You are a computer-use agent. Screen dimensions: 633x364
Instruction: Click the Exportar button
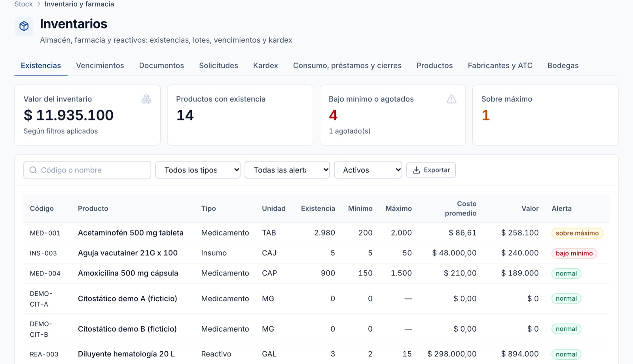(x=431, y=170)
